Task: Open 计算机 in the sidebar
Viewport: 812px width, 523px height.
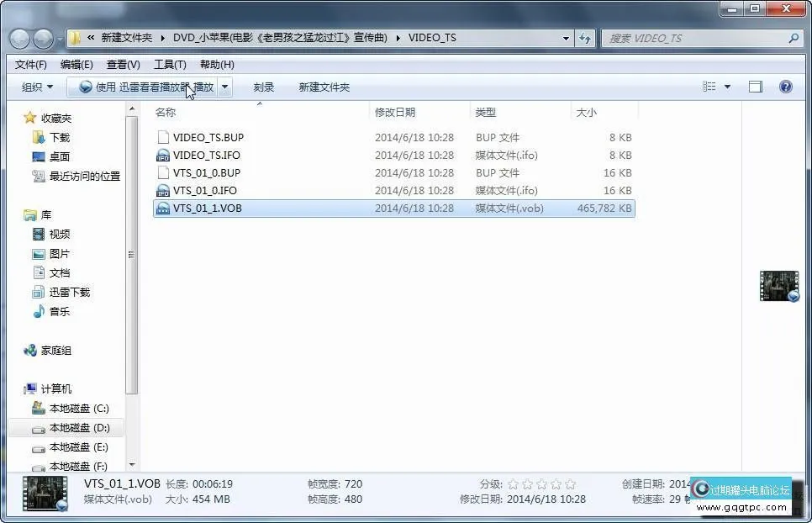Action: coord(57,388)
